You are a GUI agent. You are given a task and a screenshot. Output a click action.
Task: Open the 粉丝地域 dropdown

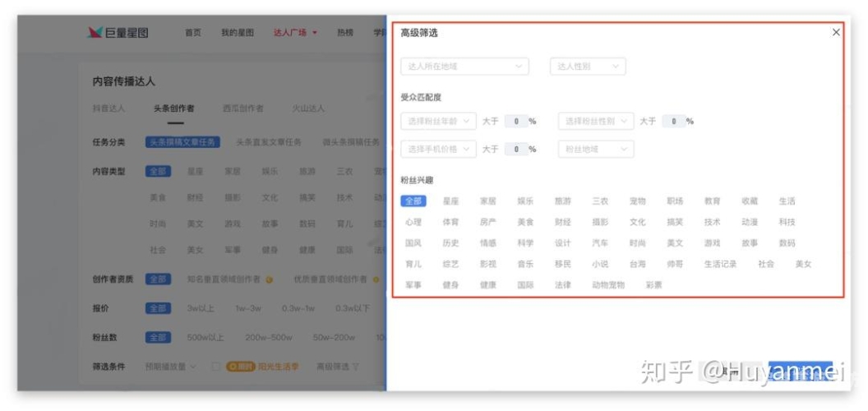[596, 149]
